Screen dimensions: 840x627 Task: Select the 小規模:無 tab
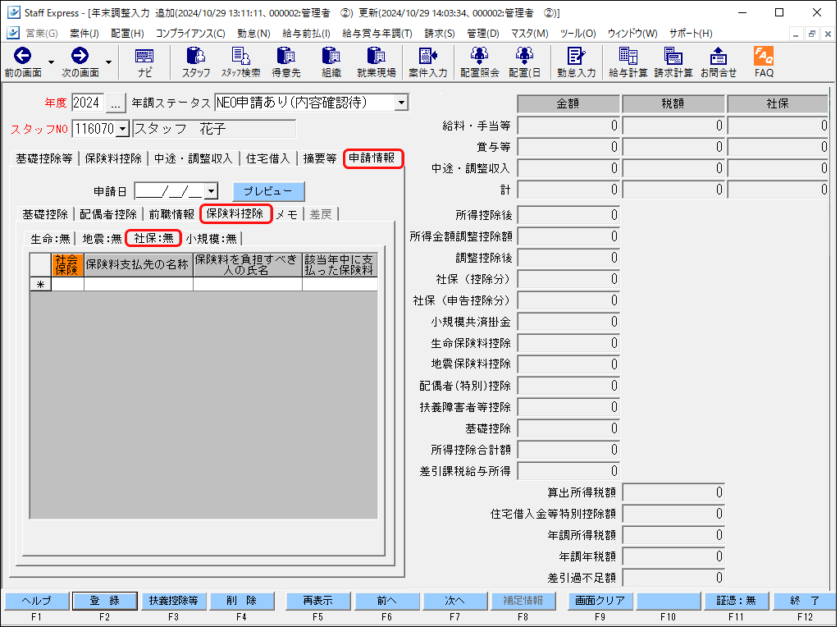point(211,239)
